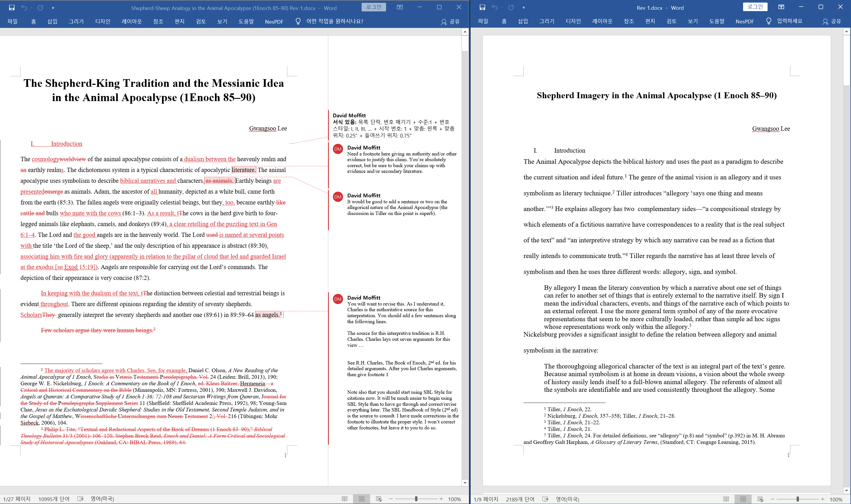This screenshot has width=851, height=504.
Task: Open 디자인 tab in left Word window
Action: (x=103, y=21)
